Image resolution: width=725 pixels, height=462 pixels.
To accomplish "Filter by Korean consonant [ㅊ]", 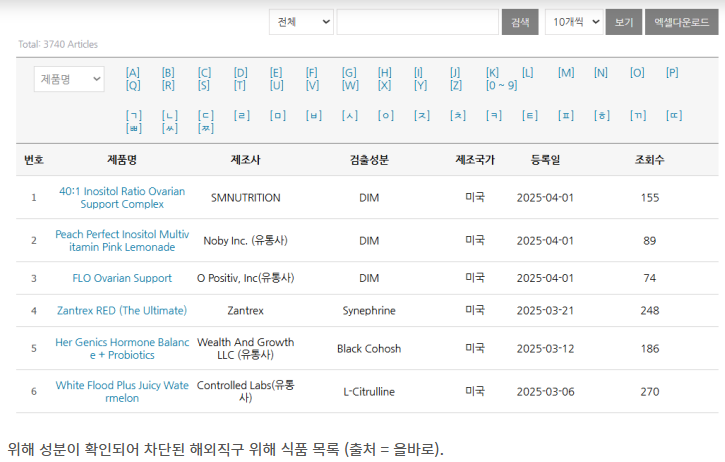I will (458, 115).
